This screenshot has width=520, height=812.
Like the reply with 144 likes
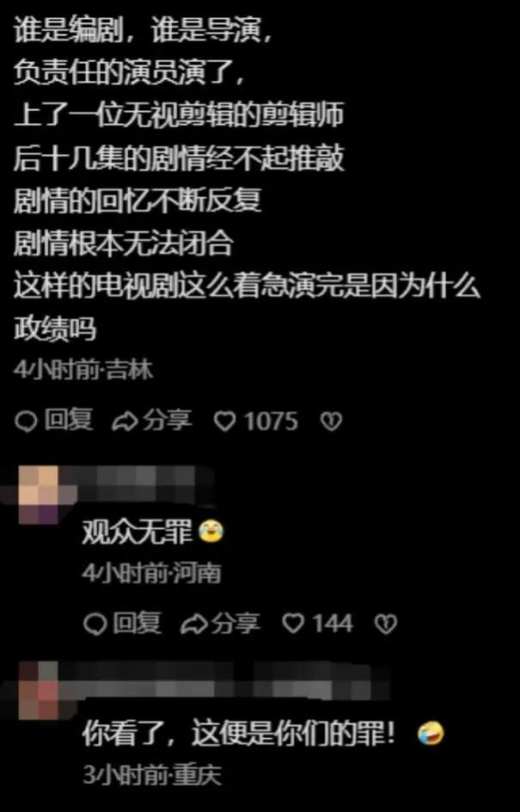pyautogui.click(x=293, y=624)
